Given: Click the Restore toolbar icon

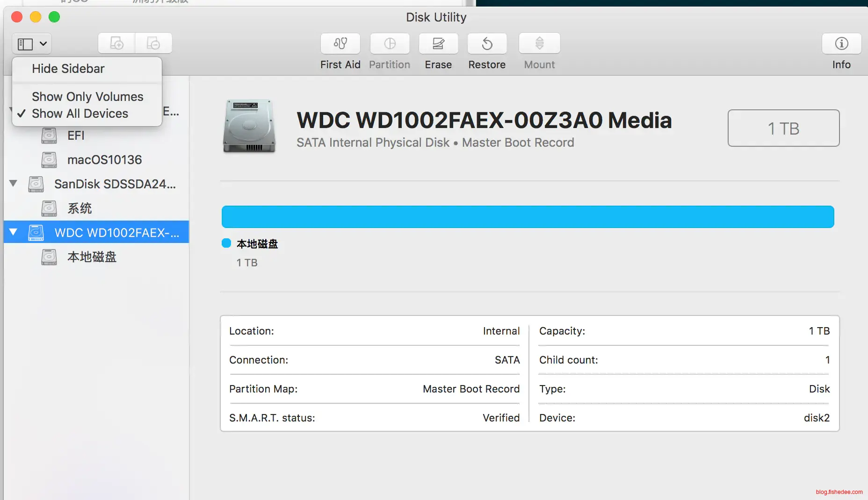Looking at the screenshot, I should coord(487,44).
